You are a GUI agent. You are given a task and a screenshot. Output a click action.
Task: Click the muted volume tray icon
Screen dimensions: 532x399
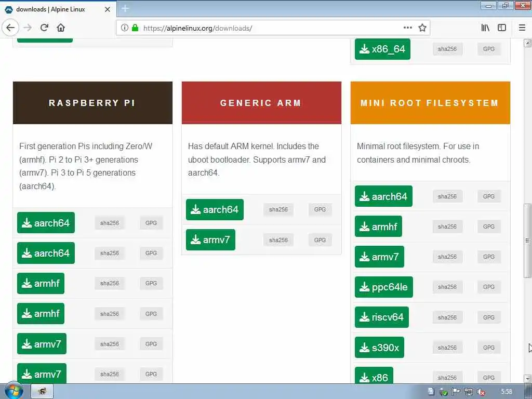pyautogui.click(x=481, y=392)
